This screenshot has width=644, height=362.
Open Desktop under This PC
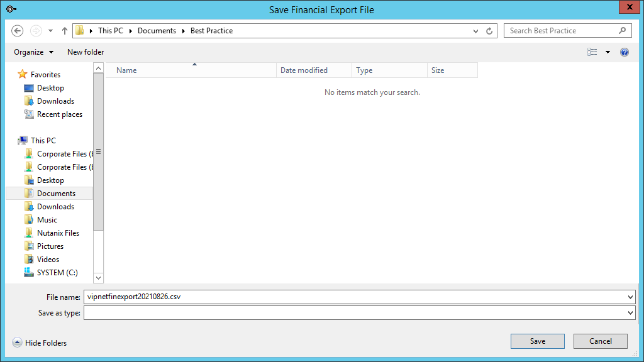[50, 180]
